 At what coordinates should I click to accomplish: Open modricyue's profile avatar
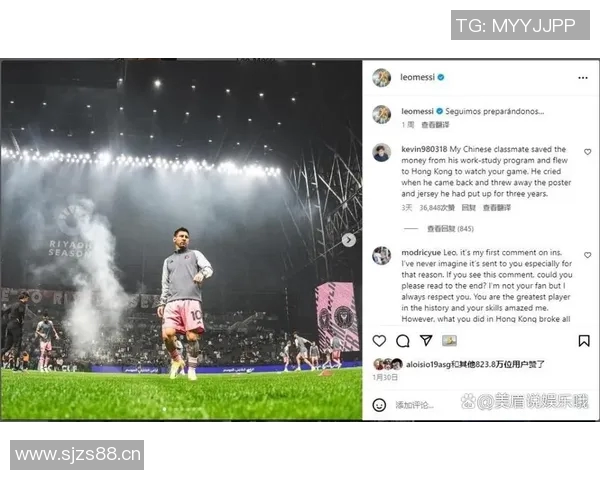382,256
